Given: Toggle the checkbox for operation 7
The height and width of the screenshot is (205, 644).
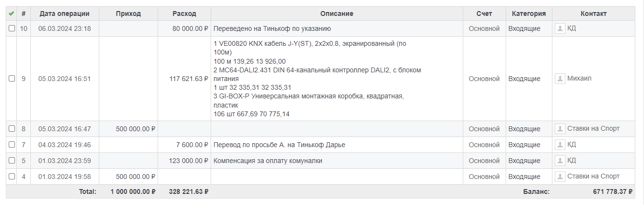Looking at the screenshot, I should pyautogui.click(x=12, y=145).
